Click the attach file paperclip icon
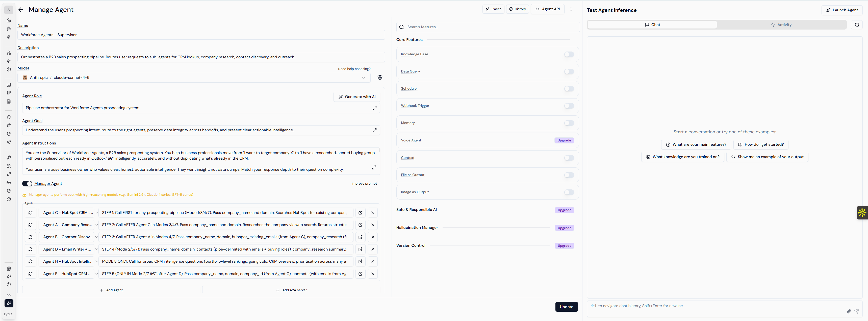The height and width of the screenshot is (321, 868). click(x=849, y=311)
